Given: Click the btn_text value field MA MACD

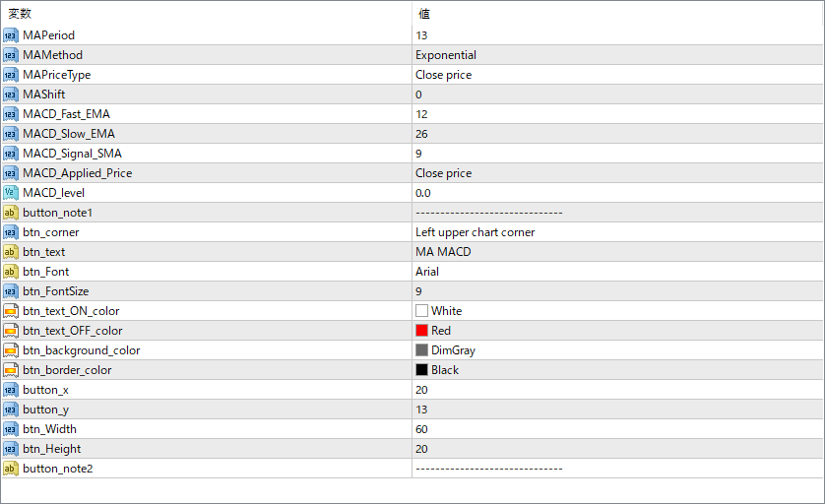Looking at the screenshot, I should (617, 252).
